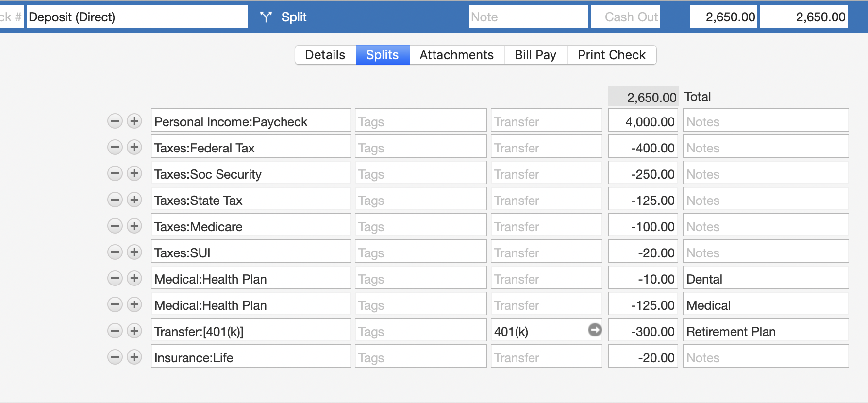Add a split after Taxes:Medicare
The height and width of the screenshot is (403, 868).
[134, 226]
